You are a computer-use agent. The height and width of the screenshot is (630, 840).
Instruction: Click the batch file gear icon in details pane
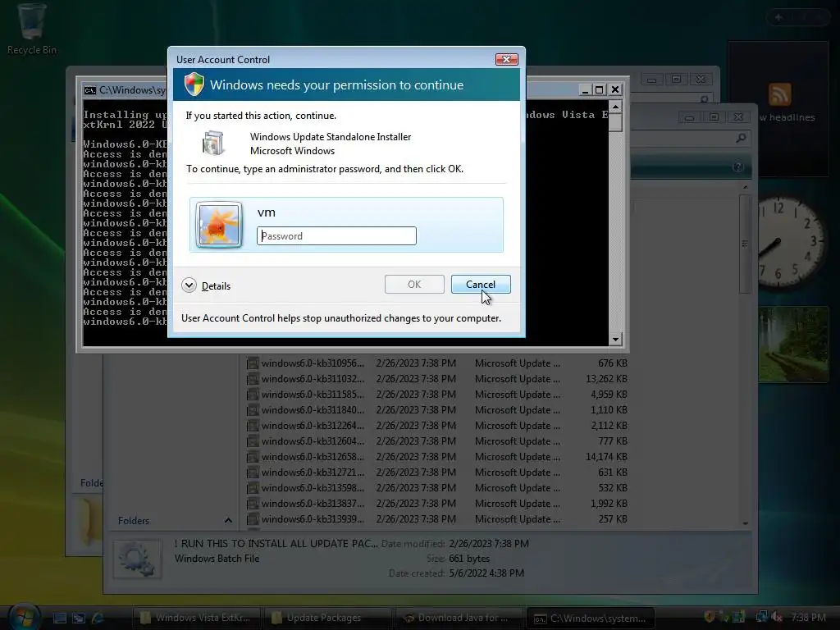tap(137, 559)
